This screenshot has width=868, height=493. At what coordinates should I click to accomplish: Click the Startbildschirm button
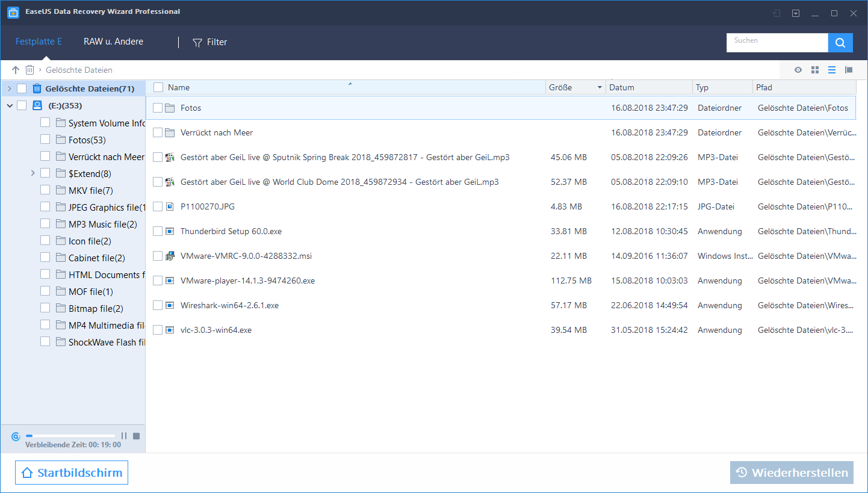(x=72, y=473)
